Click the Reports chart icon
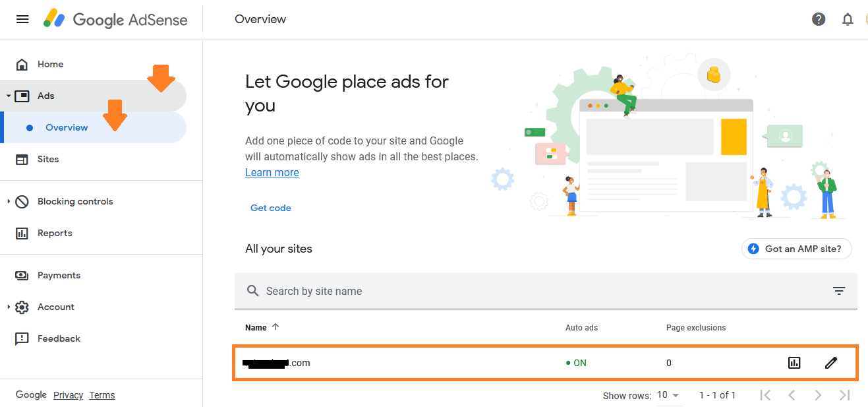868x407 pixels. pos(22,233)
